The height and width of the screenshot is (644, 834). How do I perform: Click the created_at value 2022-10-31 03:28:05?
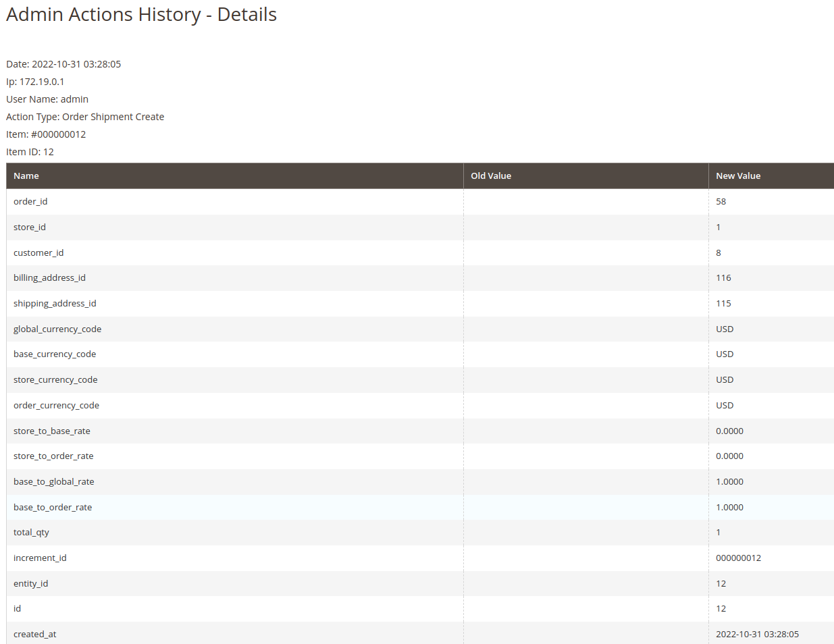(x=757, y=634)
